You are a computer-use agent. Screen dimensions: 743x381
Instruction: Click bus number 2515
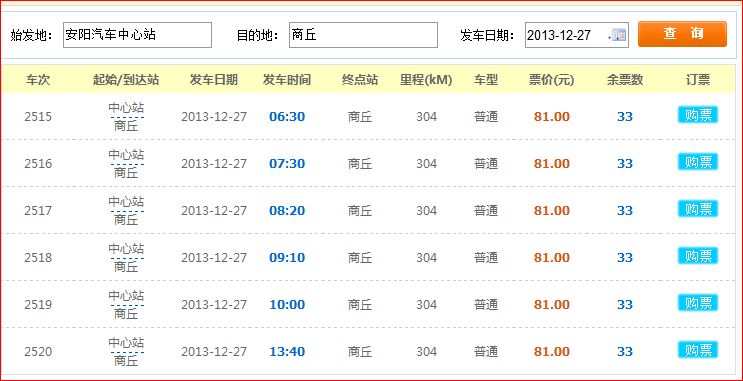coord(38,117)
